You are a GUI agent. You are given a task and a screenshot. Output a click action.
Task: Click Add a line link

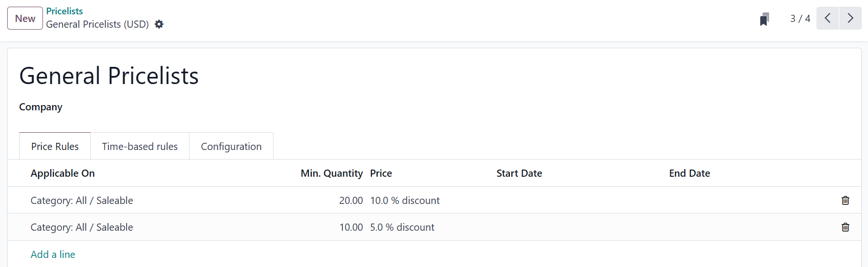(53, 255)
